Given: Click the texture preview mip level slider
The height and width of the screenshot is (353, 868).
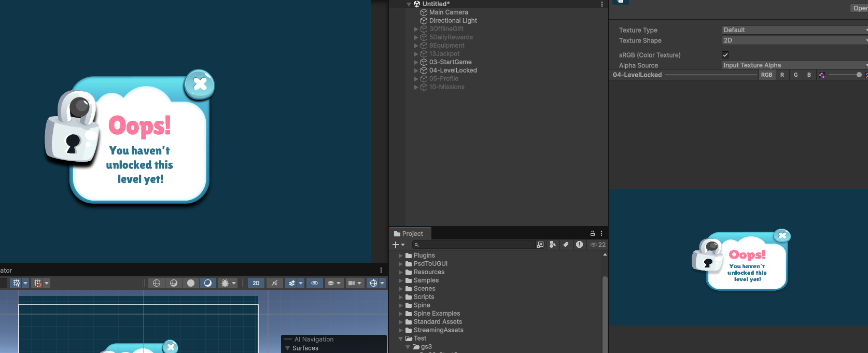Looking at the screenshot, I should (844, 75).
